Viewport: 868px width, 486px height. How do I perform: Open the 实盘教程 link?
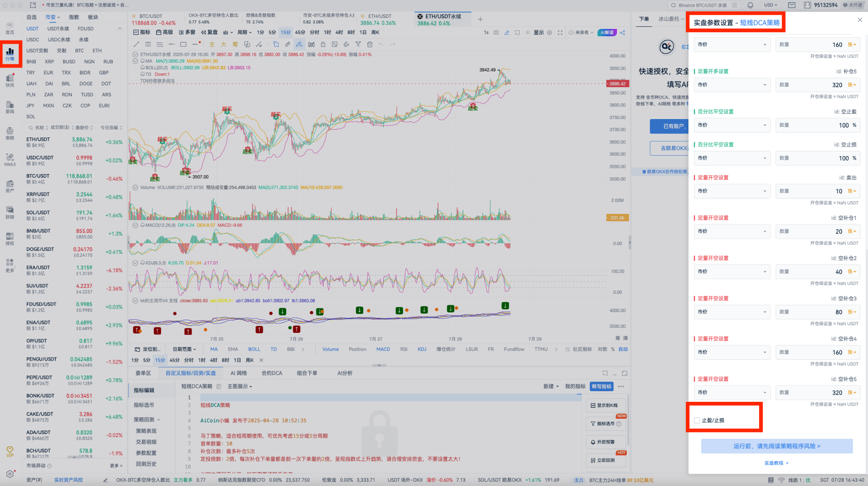tap(777, 463)
